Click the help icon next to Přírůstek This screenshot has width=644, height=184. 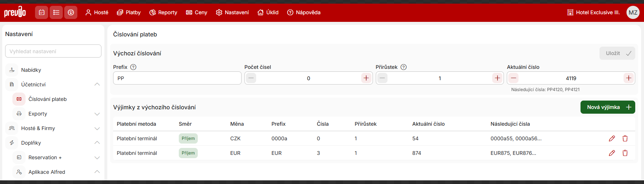coord(404,67)
